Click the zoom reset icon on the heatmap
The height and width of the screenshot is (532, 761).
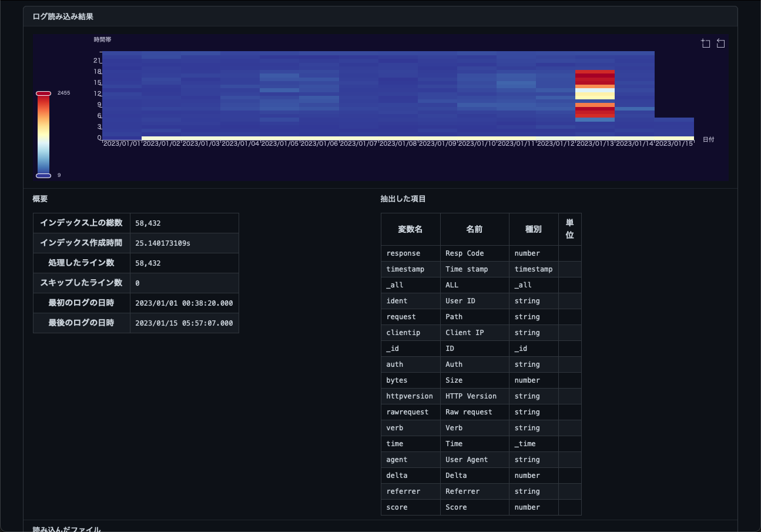point(721,44)
